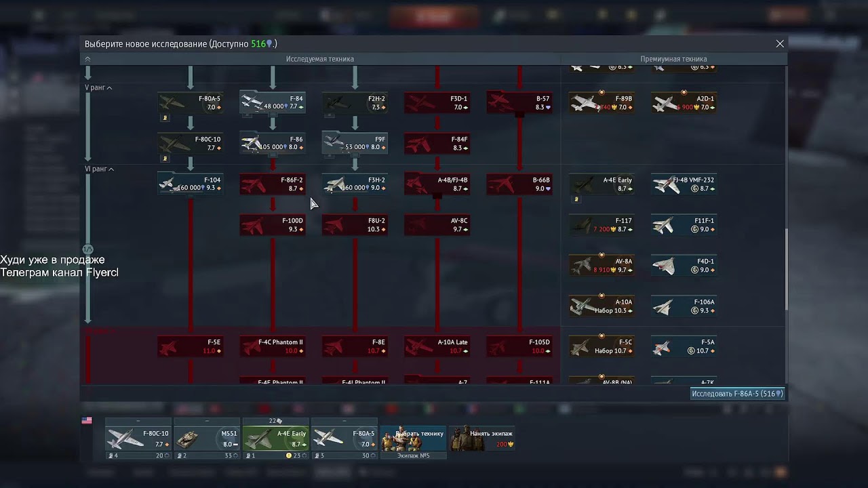Viewport: 868px width, 488px height.
Task: Select the A2D-1 premium aircraft
Action: click(x=684, y=103)
